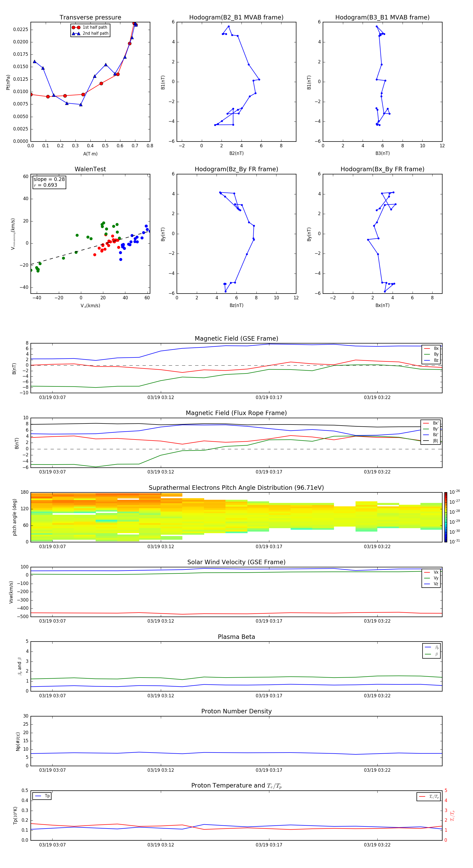
Task: Click the 'r = 0.693' annotation
Action: tap(45, 185)
